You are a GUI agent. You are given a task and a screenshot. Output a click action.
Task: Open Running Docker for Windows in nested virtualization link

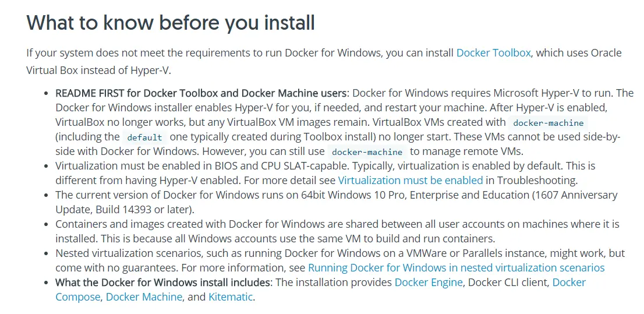pos(457,268)
